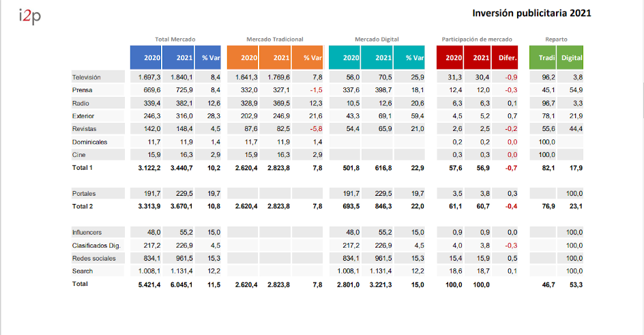Click the Prensa row label

pyautogui.click(x=83, y=90)
